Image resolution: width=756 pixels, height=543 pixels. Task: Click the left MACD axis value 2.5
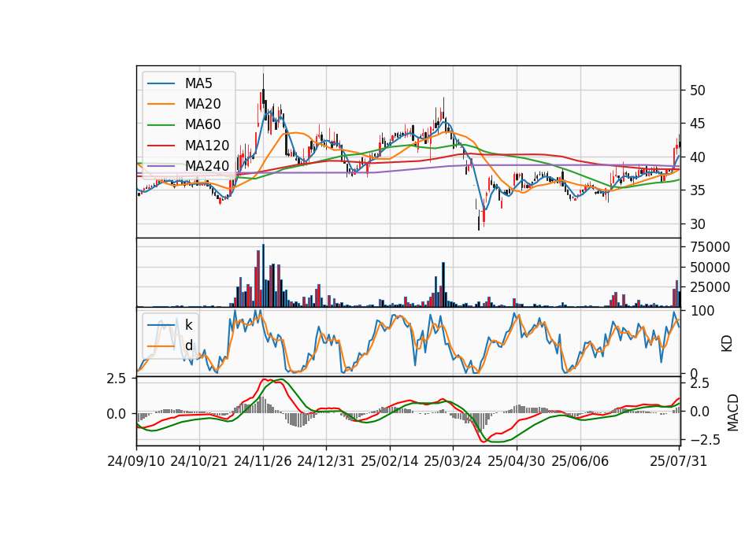coord(117,379)
